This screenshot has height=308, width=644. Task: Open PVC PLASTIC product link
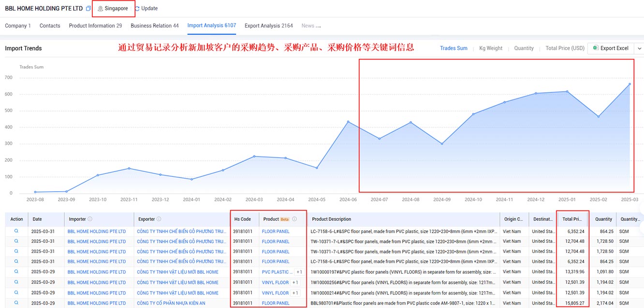click(277, 272)
